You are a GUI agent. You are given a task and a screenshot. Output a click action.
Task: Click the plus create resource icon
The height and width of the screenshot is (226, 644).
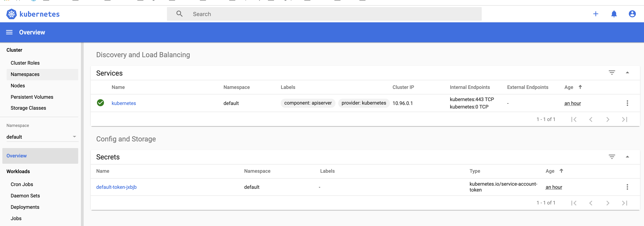tap(596, 14)
